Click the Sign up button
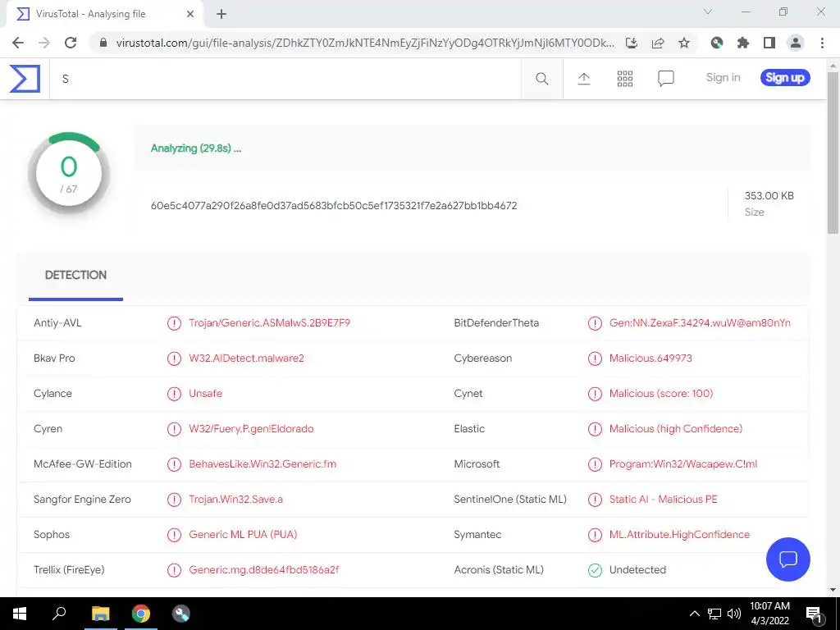The width and height of the screenshot is (840, 630). click(785, 78)
